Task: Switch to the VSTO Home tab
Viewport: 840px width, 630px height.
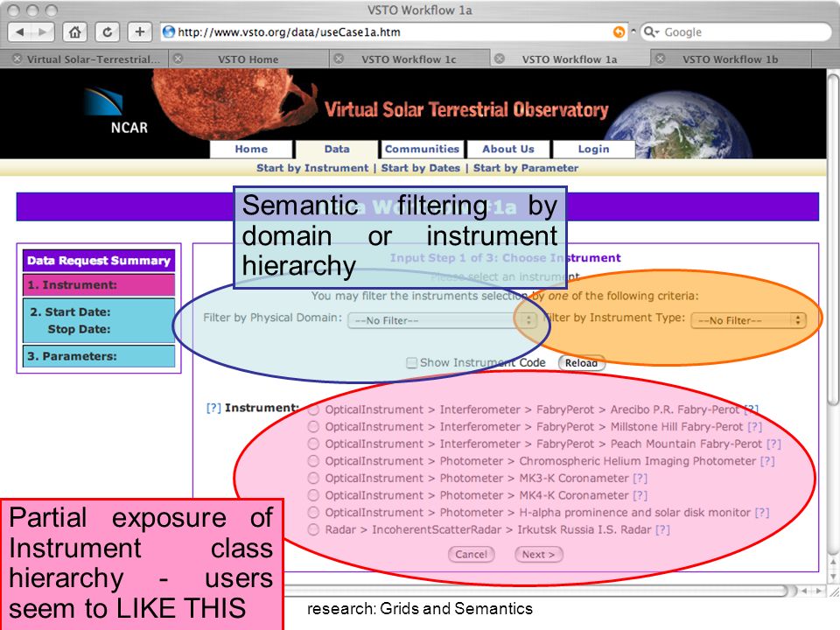Action: (248, 59)
